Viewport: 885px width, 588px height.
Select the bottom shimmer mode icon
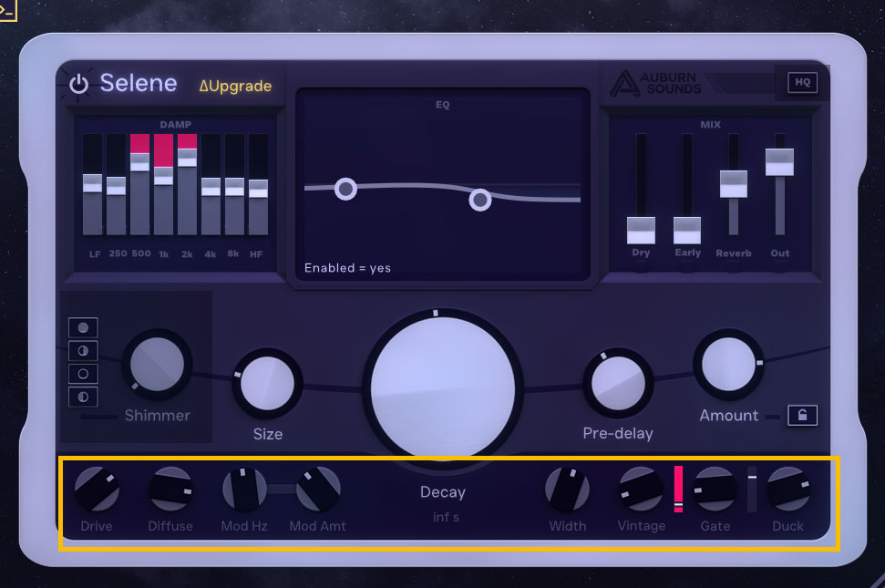point(83,396)
